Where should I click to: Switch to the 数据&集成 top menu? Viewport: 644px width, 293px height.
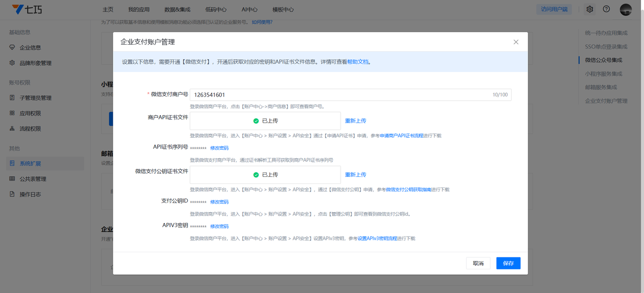(178, 10)
